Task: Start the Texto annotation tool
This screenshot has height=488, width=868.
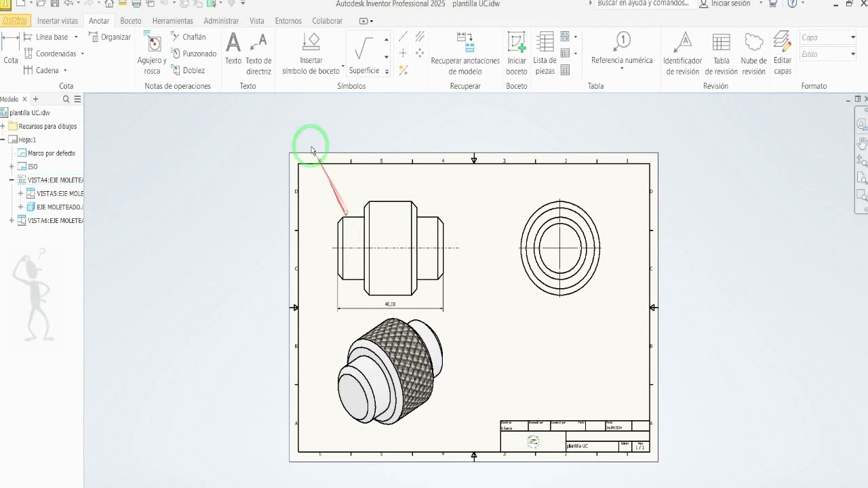Action: pyautogui.click(x=233, y=48)
